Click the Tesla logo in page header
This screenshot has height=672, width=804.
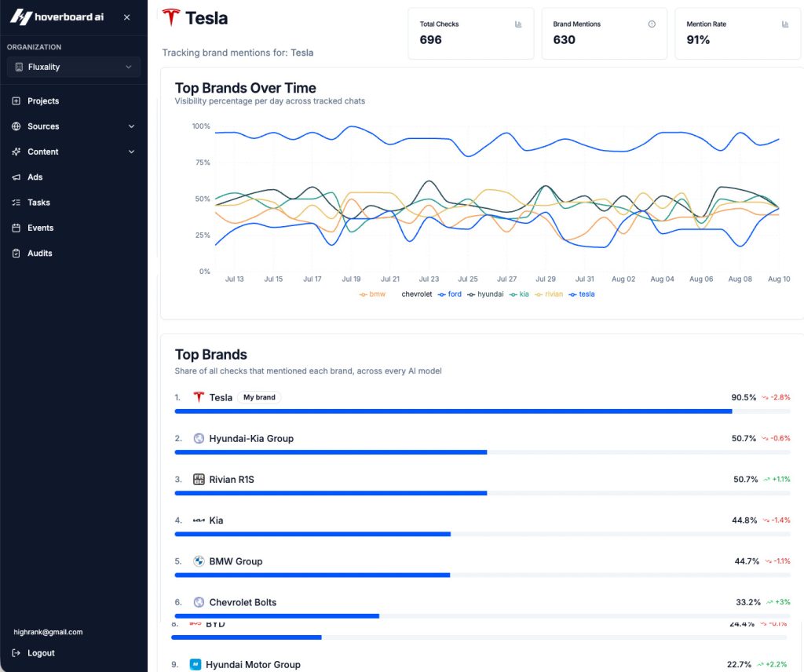coord(170,17)
